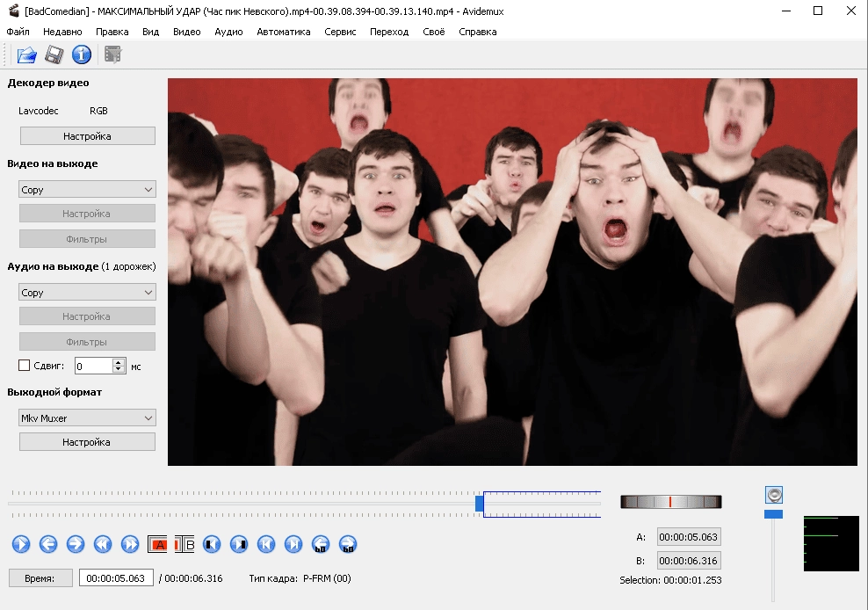Click the Selection: 00:00:01.253 text

click(x=670, y=580)
